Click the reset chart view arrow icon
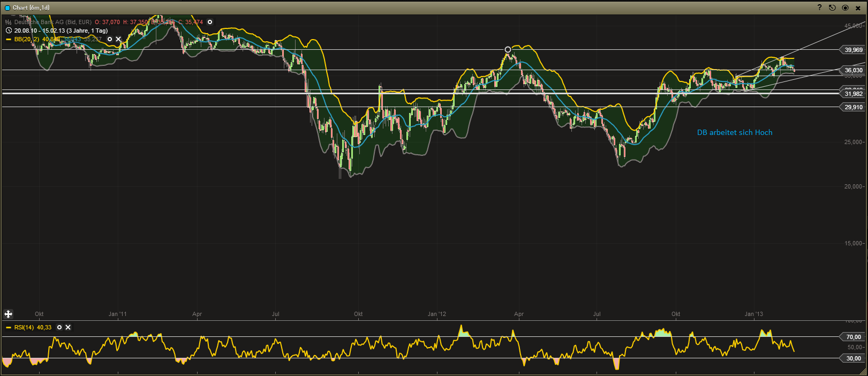This screenshot has width=868, height=376. click(832, 7)
